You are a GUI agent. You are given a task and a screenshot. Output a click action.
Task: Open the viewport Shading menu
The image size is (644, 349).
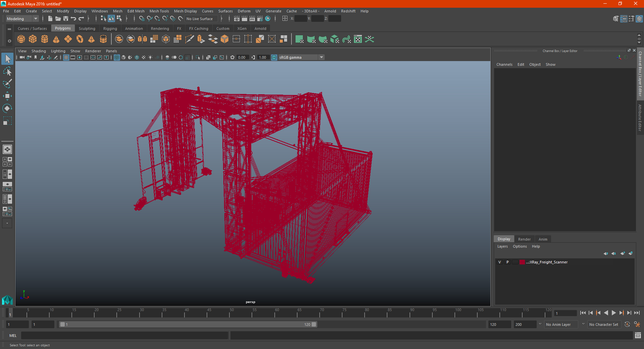pos(39,51)
